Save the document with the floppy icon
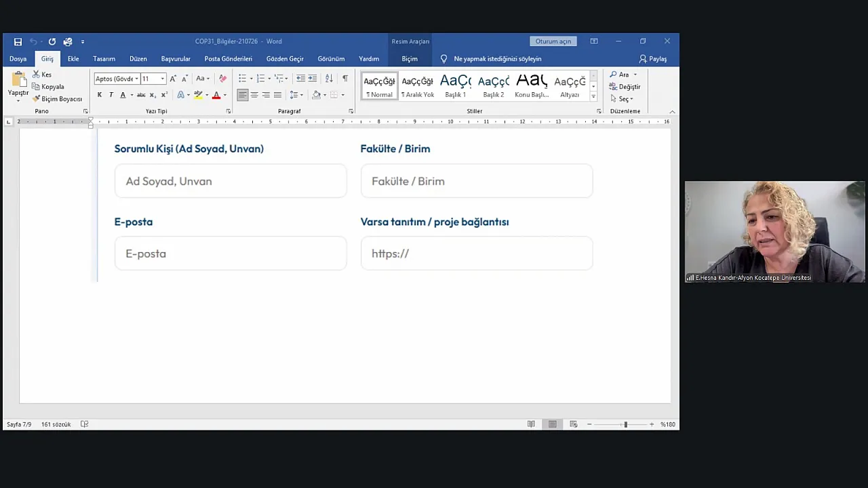Viewport: 868px width, 488px height. [x=18, y=41]
